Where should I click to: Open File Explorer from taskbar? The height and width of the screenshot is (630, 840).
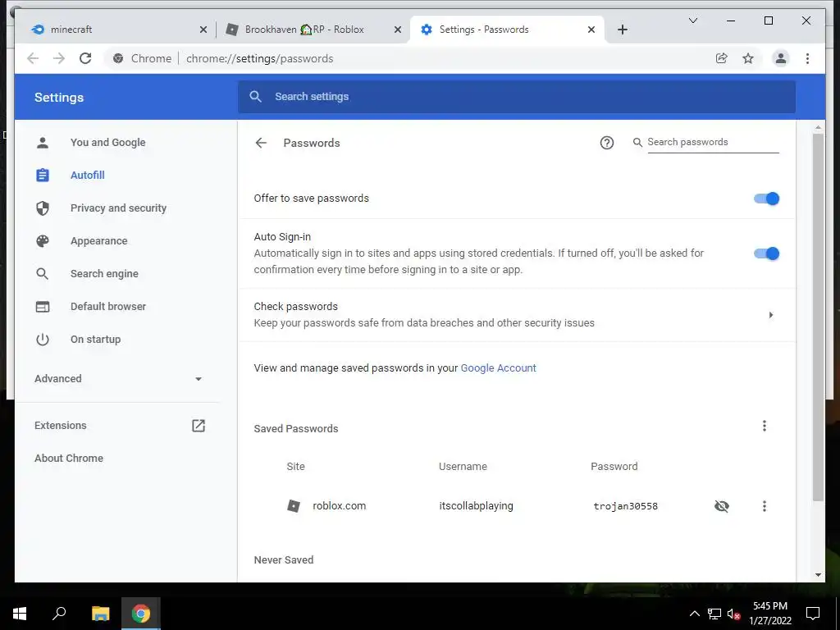(100, 614)
